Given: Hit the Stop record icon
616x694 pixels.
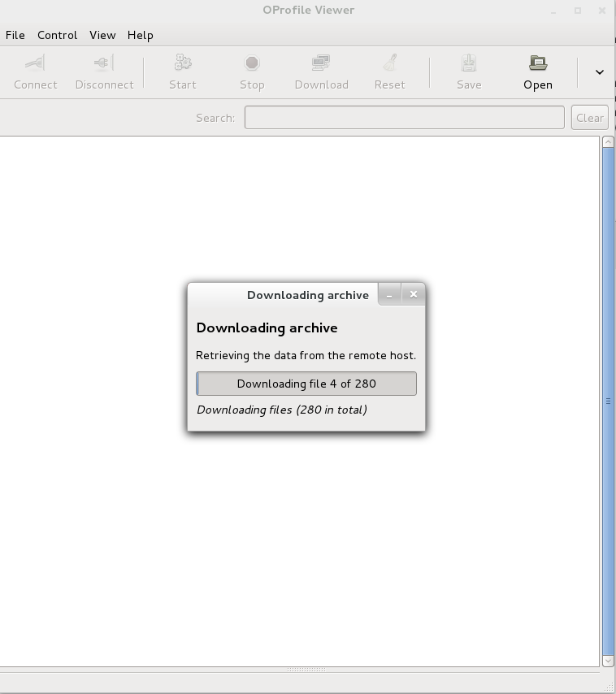Looking at the screenshot, I should (252, 63).
